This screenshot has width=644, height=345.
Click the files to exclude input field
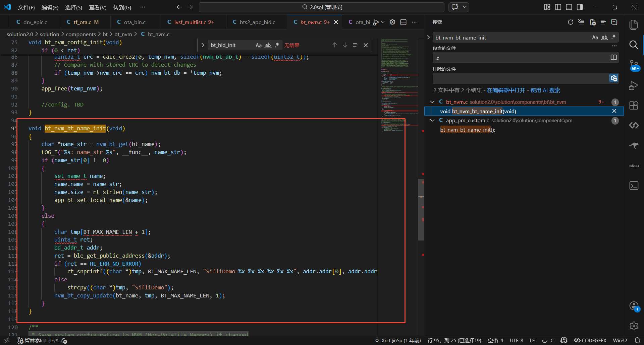click(521, 78)
